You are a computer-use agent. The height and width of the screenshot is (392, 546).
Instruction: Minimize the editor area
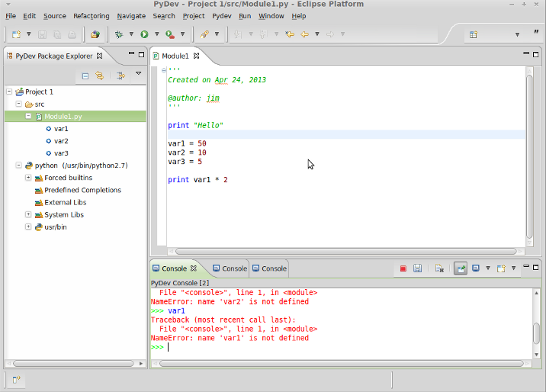coord(526,53)
